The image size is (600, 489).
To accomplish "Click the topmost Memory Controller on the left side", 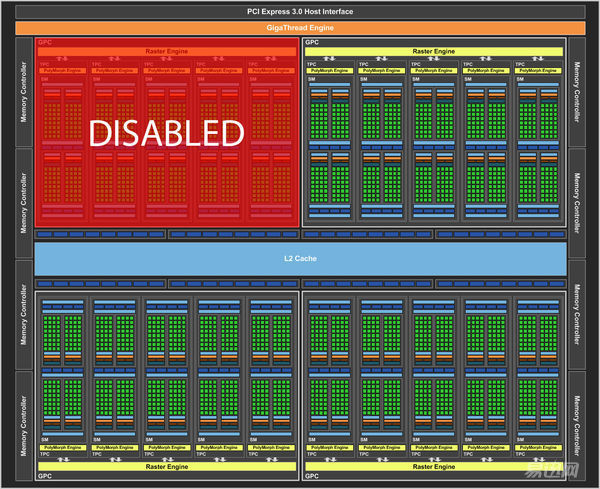I will click(24, 92).
